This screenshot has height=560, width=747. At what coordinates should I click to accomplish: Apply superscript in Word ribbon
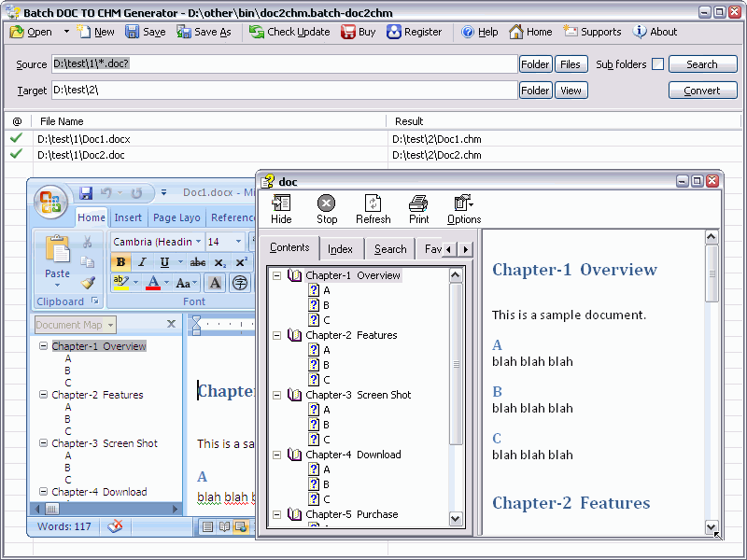(x=241, y=262)
